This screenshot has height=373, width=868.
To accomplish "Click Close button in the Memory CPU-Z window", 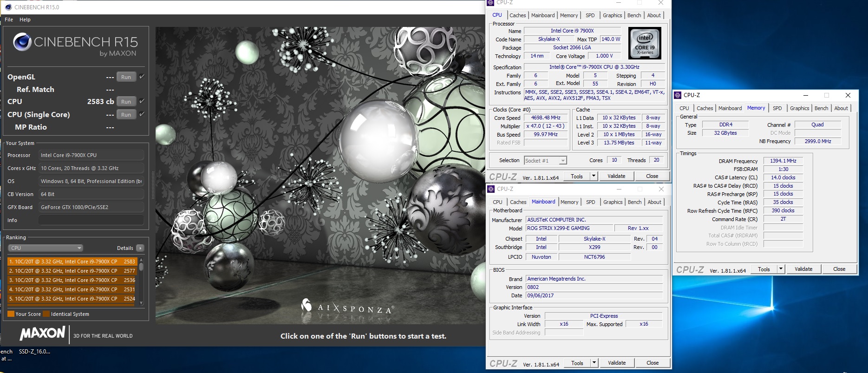I will (839, 269).
